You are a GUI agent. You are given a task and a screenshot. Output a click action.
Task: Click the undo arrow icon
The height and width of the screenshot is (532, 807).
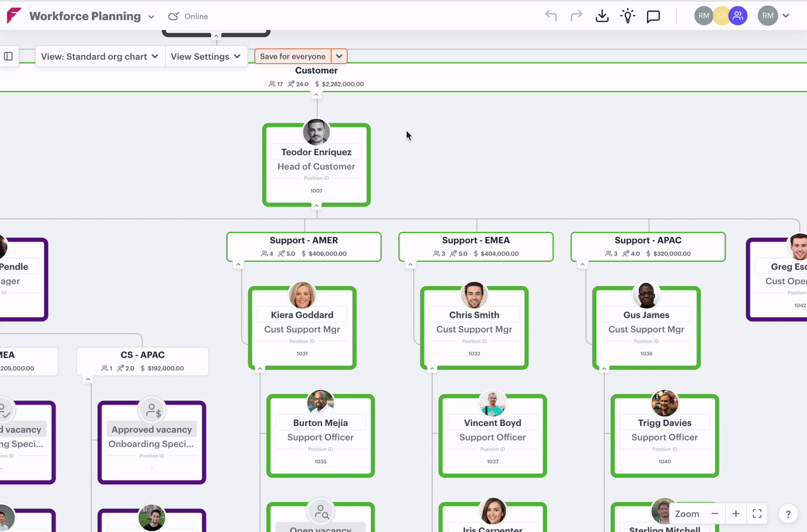pyautogui.click(x=551, y=16)
